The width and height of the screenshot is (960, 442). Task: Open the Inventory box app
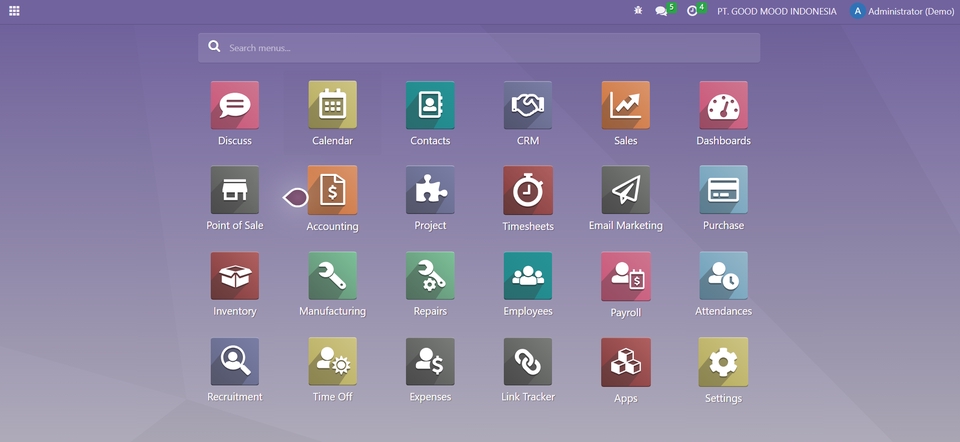tap(234, 275)
